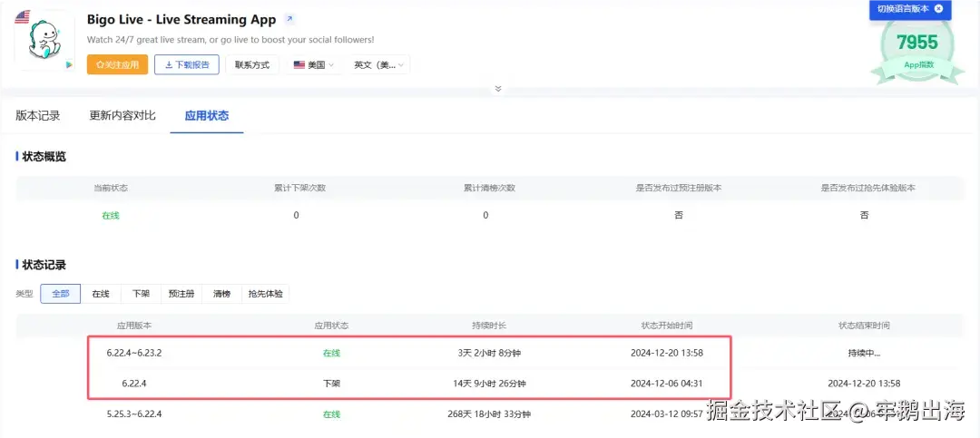Open the 英文 language dropdown

coord(378,64)
